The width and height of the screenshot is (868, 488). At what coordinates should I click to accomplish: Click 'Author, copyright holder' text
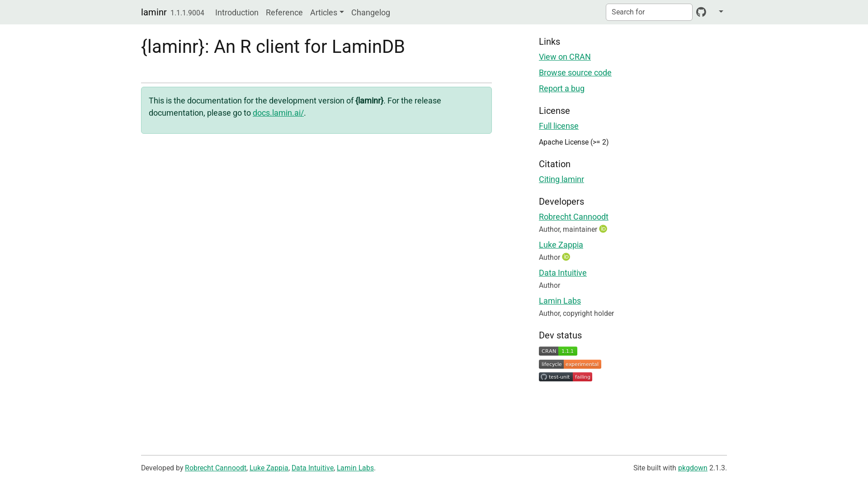(576, 314)
